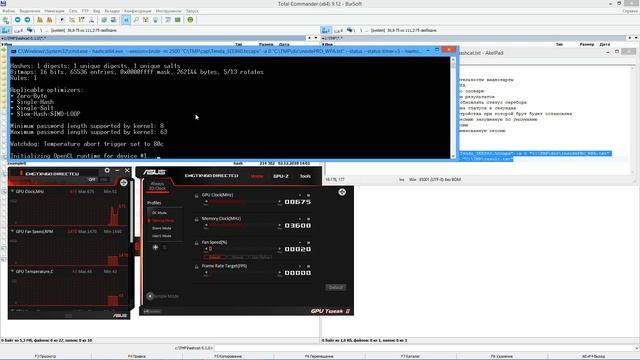Open left panel favorites asterisk button

click(309, 38)
